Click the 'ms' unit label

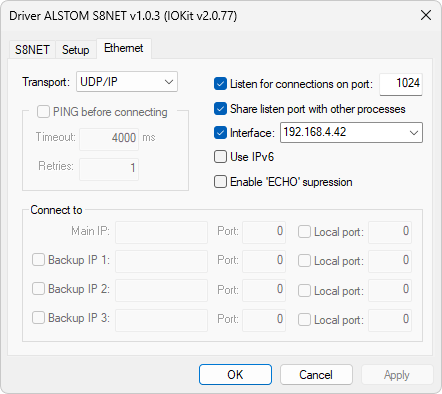tap(149, 137)
